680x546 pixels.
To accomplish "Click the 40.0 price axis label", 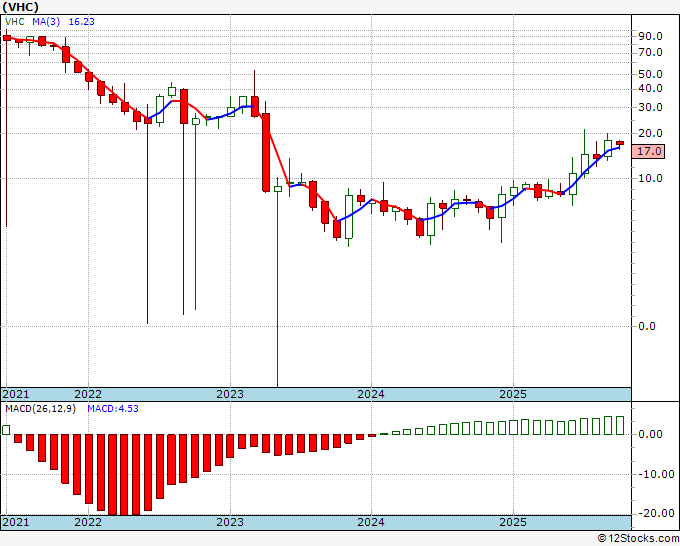I will [651, 88].
